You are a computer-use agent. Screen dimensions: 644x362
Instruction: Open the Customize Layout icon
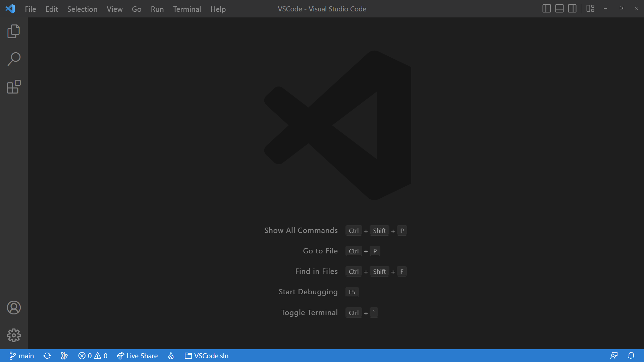[x=590, y=9]
